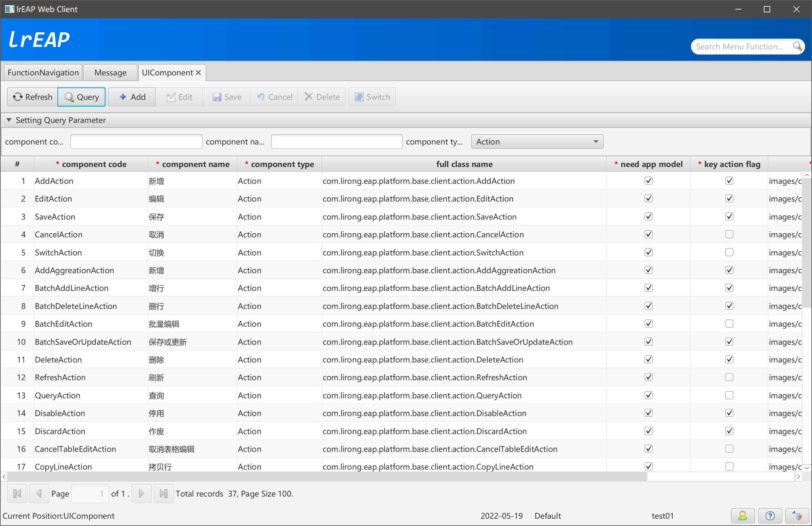Click the page number input field
Viewport: 812px width, 526px height.
[90, 494]
